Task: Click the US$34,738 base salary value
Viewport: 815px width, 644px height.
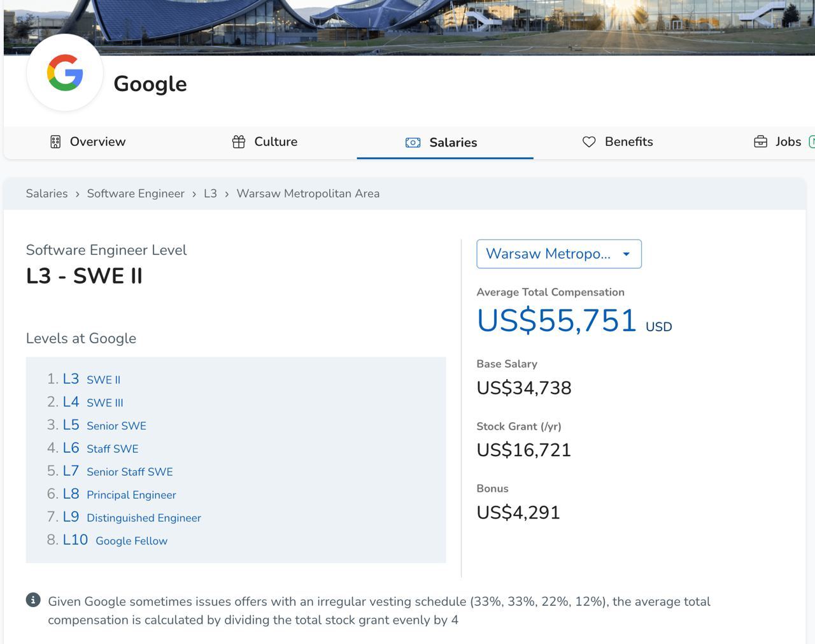Action: click(x=524, y=388)
